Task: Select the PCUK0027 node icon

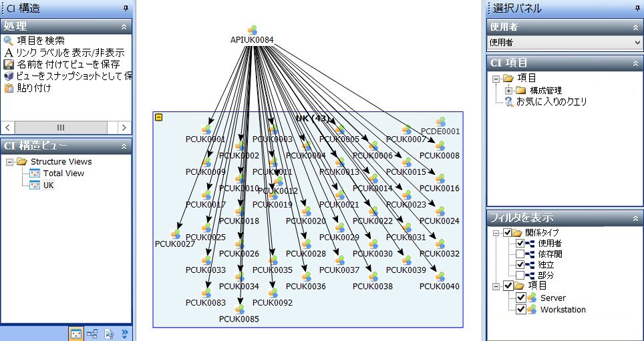Action: click(176, 234)
